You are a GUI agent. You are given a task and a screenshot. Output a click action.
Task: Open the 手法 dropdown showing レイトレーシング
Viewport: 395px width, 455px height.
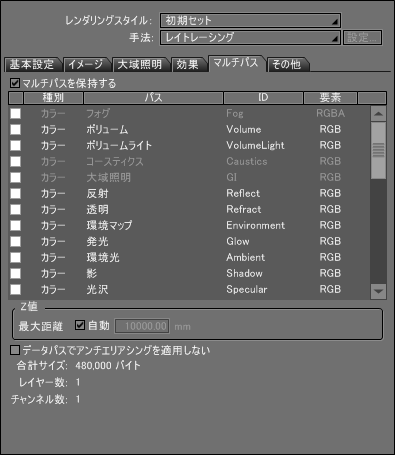coord(250,37)
